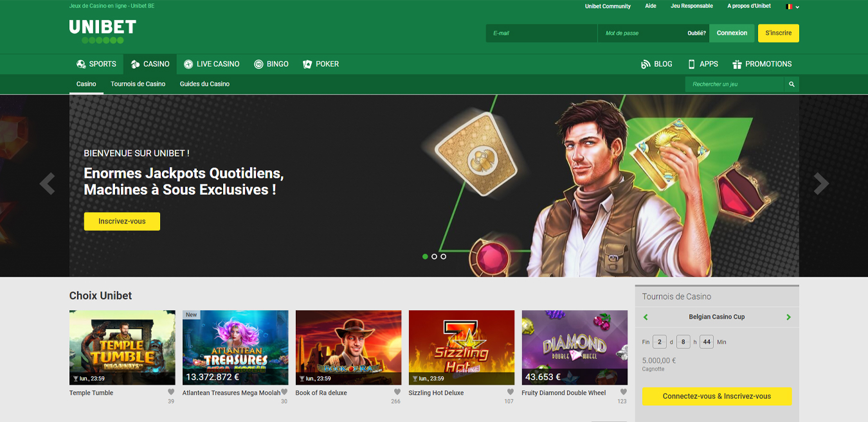Click the Apps phone icon
Screen dimensions: 868x422
pyautogui.click(x=692, y=64)
